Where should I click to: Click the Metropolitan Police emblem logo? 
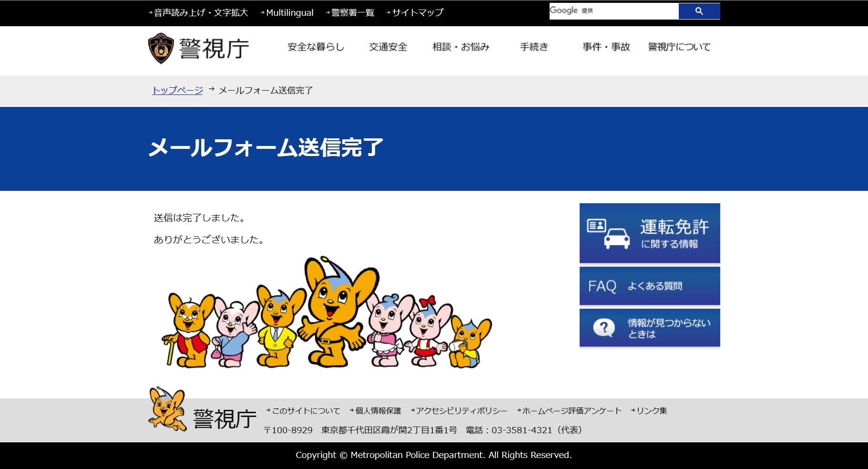point(161,48)
